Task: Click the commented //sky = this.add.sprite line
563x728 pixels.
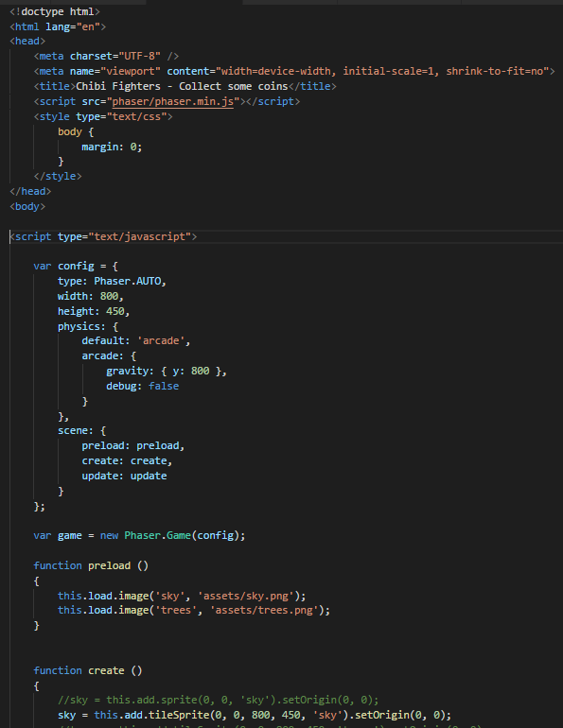Action: click(x=219, y=700)
